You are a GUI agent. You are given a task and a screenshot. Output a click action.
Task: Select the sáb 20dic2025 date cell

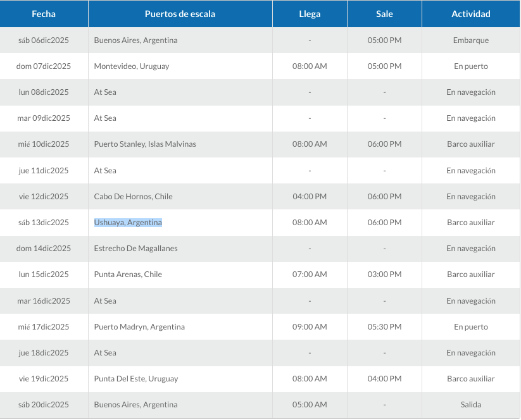[x=44, y=405]
